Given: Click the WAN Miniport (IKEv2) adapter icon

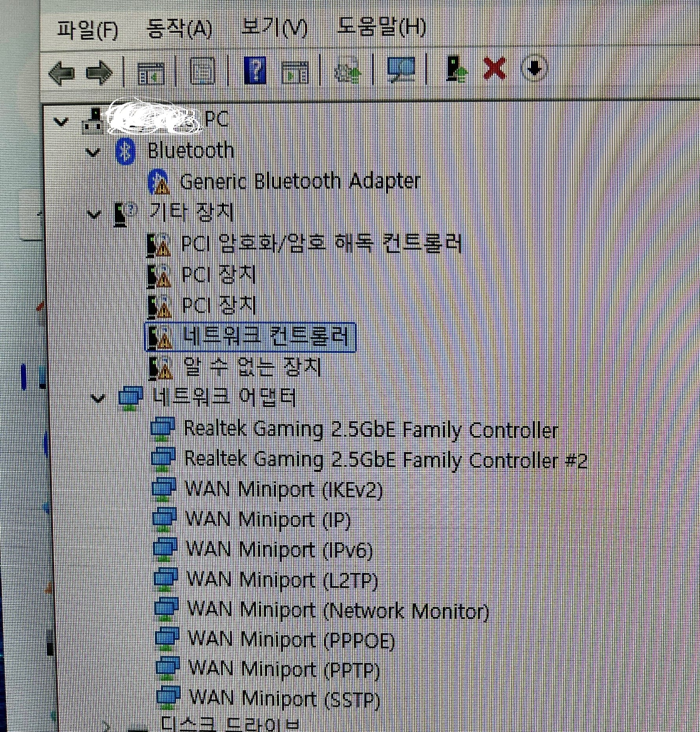Looking at the screenshot, I should pos(163,489).
